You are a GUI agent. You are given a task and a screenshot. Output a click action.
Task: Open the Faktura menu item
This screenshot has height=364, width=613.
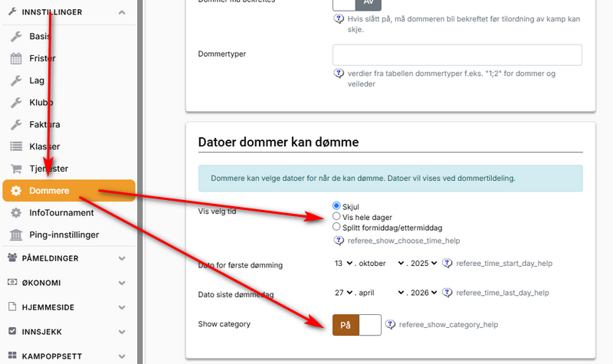click(x=69, y=125)
